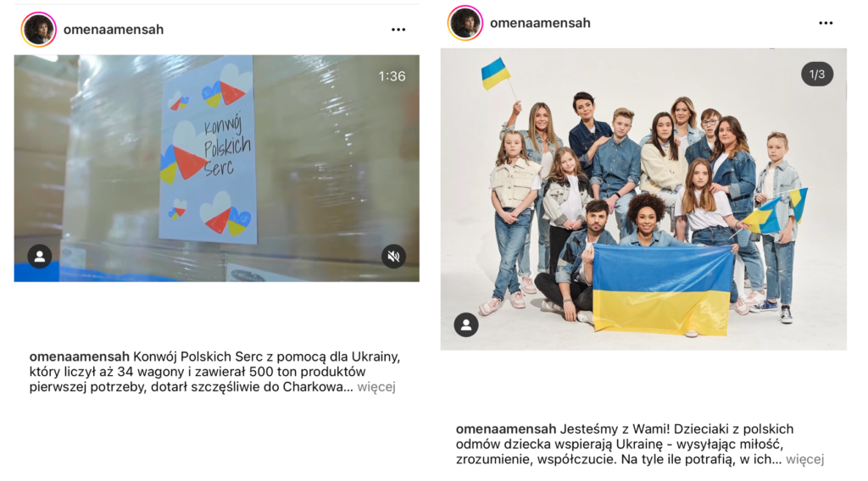
Task: Click omenaamensah username in right post header
Action: (540, 23)
